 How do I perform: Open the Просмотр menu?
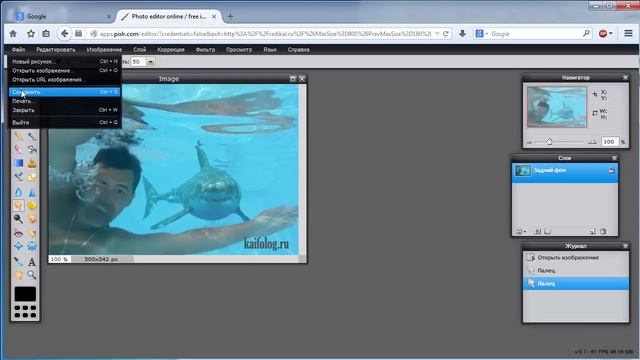[239, 49]
